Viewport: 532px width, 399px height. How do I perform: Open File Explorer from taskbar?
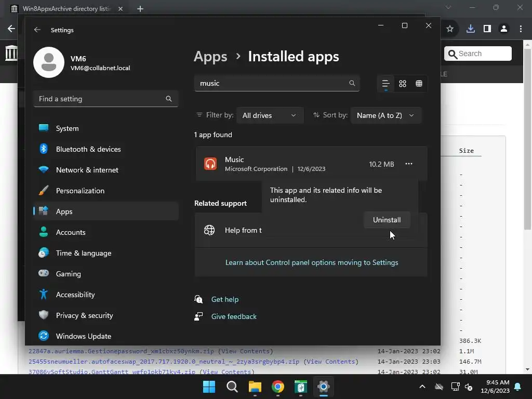[255, 387]
